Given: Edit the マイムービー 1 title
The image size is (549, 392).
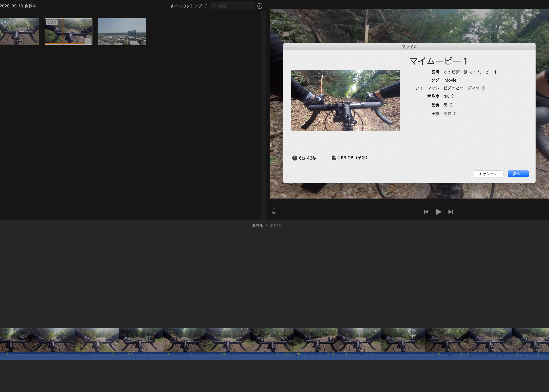Looking at the screenshot, I should tap(439, 61).
